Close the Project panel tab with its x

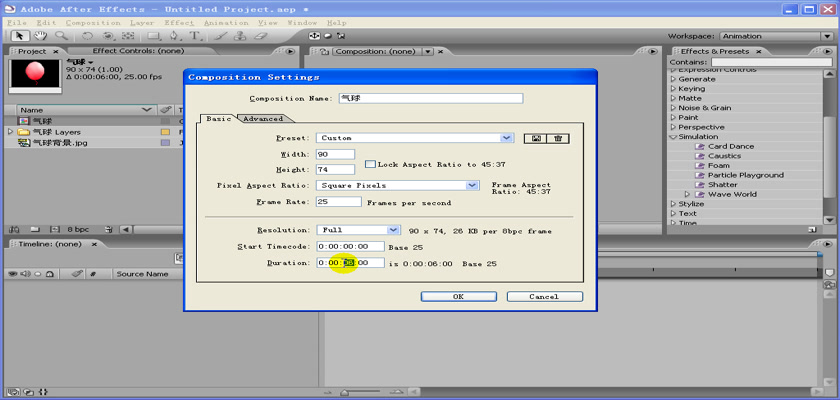(56, 52)
